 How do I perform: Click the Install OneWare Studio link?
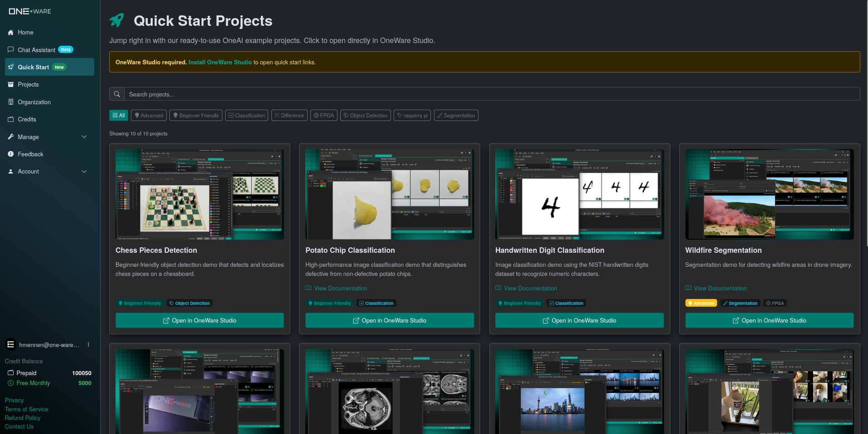pyautogui.click(x=220, y=63)
